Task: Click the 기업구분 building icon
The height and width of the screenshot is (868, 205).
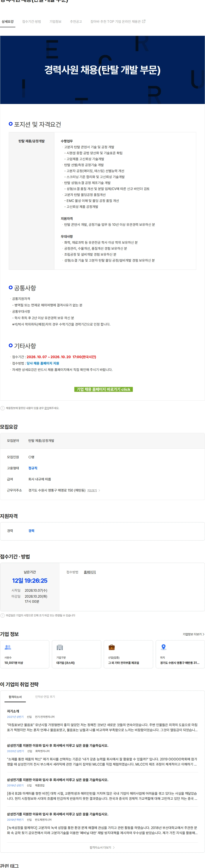Action: [x=60, y=647]
